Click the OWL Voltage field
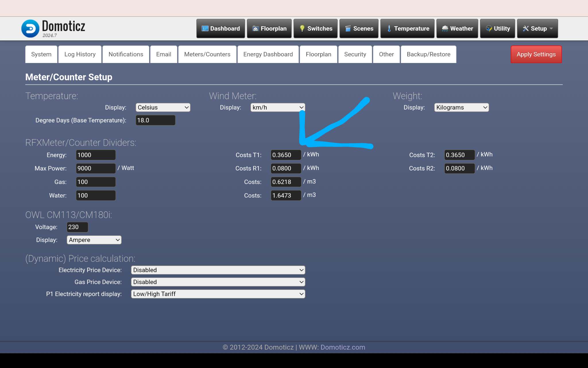Image resolution: width=588 pixels, height=368 pixels. click(x=77, y=227)
